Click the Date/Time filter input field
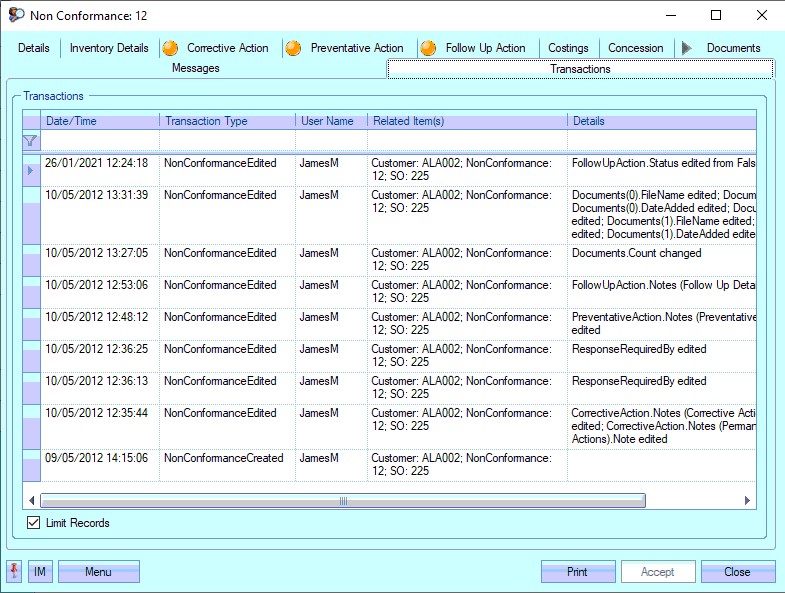 pyautogui.click(x=98, y=141)
